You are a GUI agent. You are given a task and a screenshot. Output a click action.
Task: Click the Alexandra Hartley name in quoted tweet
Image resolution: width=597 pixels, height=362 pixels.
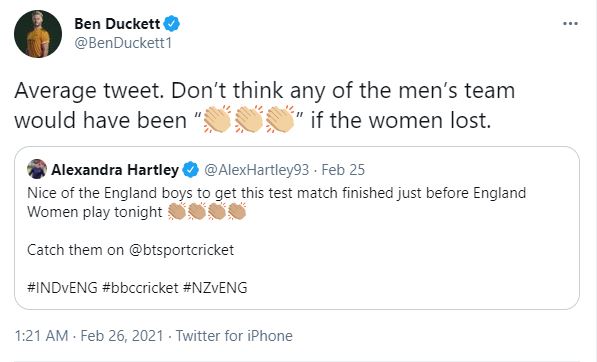pos(115,170)
